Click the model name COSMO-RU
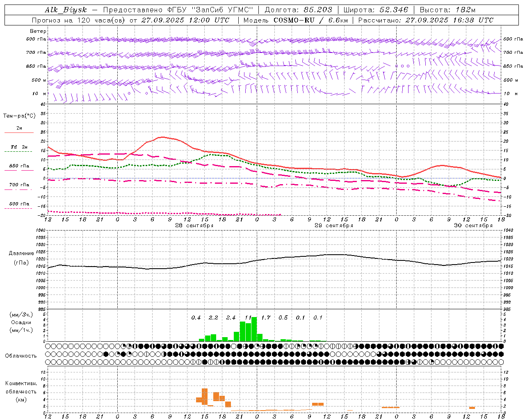 tap(294, 20)
